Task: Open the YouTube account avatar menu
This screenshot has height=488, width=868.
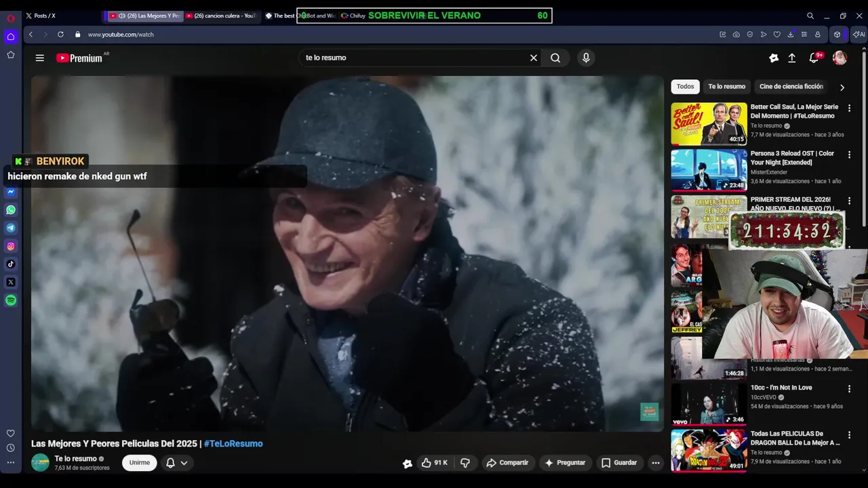Action: click(840, 58)
